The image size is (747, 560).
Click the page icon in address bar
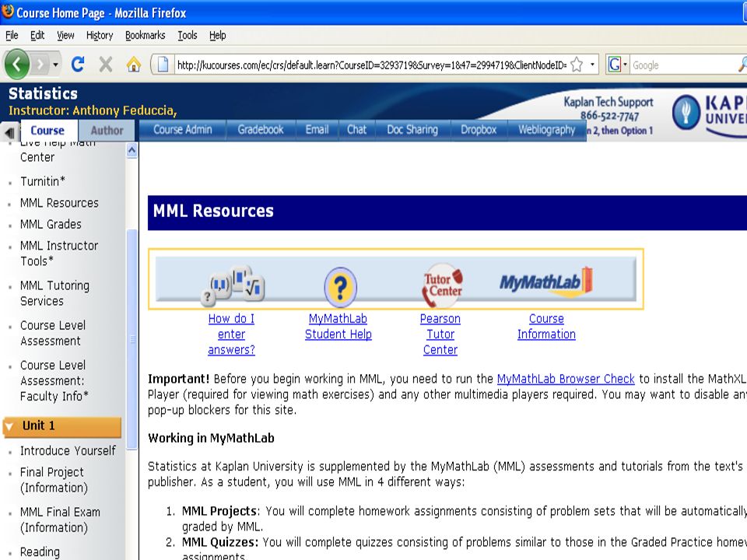[x=163, y=65]
